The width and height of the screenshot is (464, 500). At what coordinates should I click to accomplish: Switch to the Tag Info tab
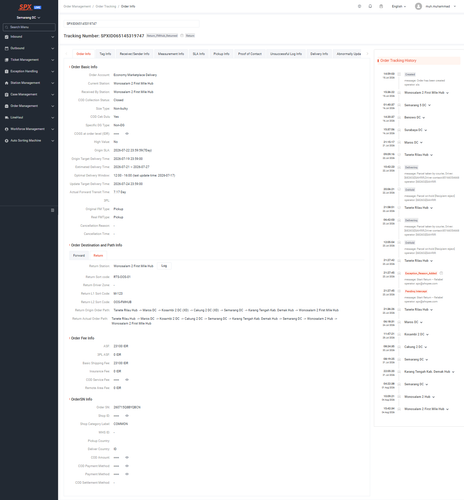click(105, 54)
